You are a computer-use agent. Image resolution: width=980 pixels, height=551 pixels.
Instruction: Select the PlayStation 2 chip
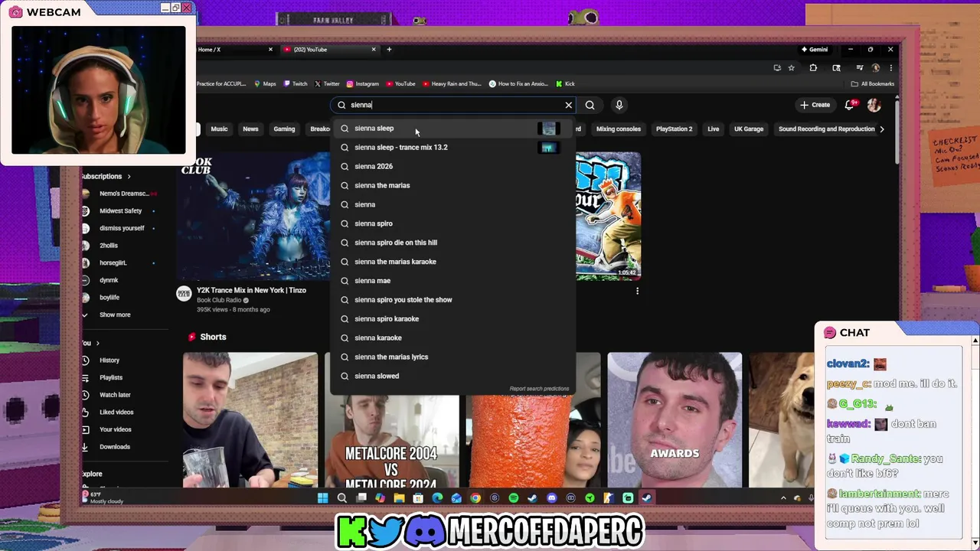[674, 129]
